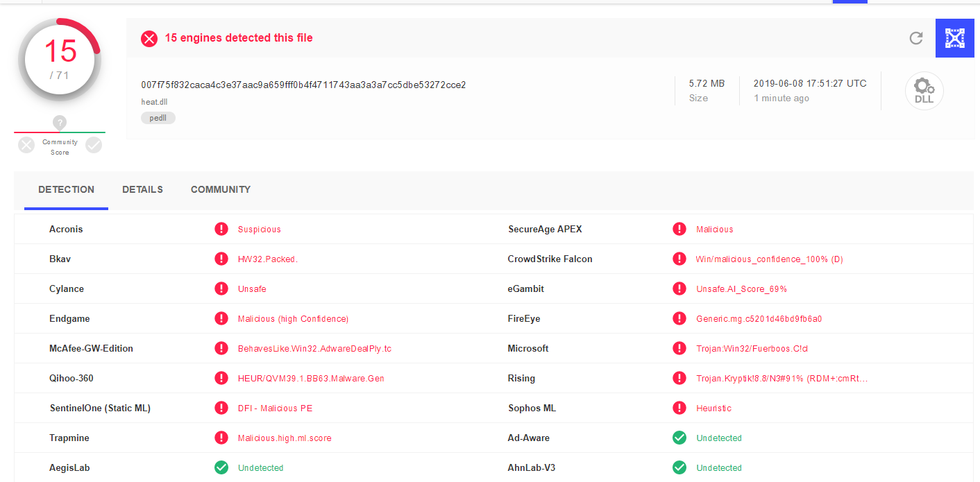Click 'BehavesLike.Win32.AdwareDealPly.tc' result
Viewport: 980px width, 482px height.
tap(315, 349)
